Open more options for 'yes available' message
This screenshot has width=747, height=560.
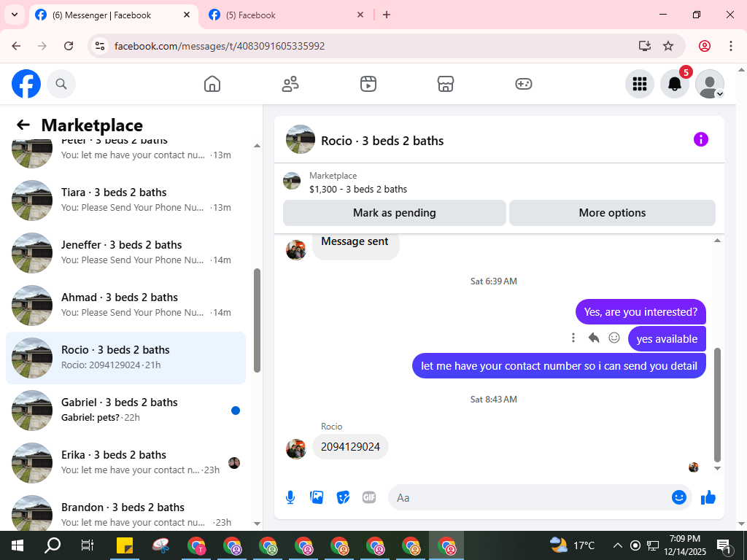(x=573, y=338)
